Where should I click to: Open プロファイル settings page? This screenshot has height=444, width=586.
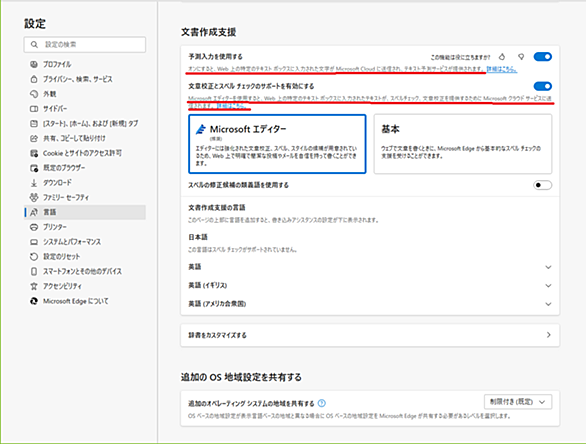pyautogui.click(x=85, y=64)
